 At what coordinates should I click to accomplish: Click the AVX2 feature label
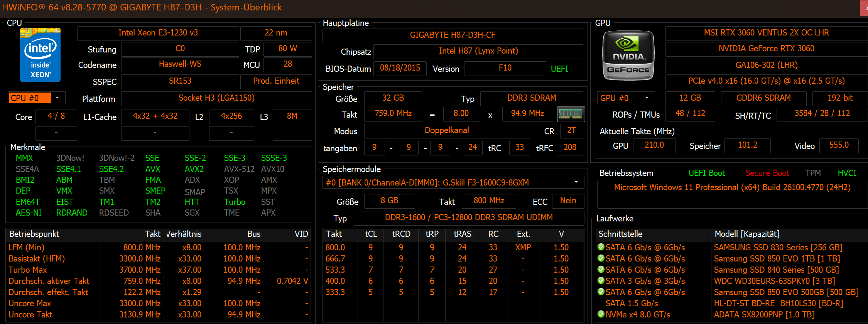(x=194, y=169)
